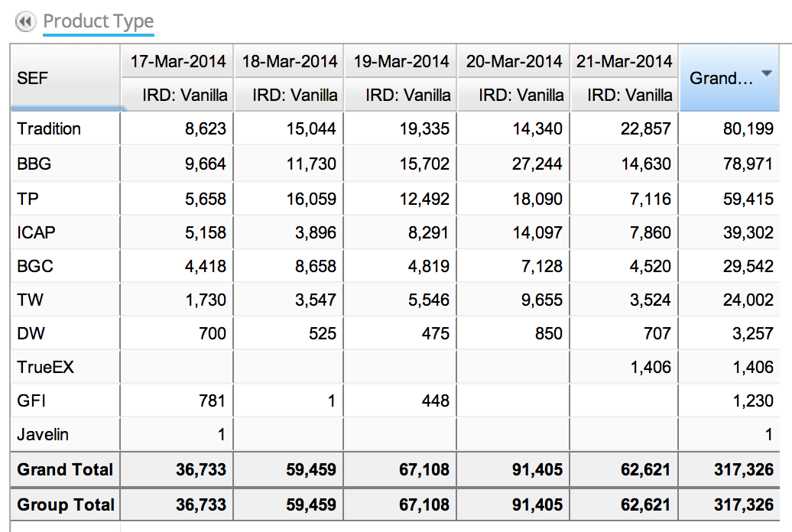This screenshot has height=532, width=792.
Task: Click the Grand Total row label
Action: pyautogui.click(x=65, y=469)
